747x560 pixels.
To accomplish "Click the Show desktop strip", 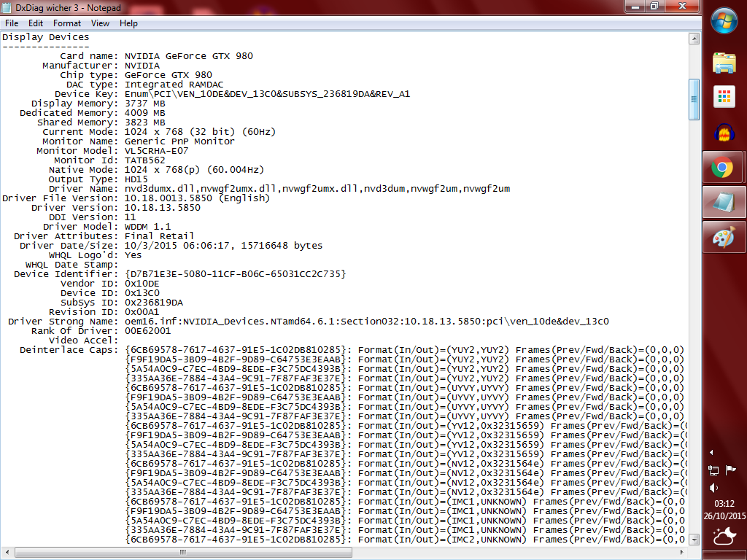I will point(724,555).
